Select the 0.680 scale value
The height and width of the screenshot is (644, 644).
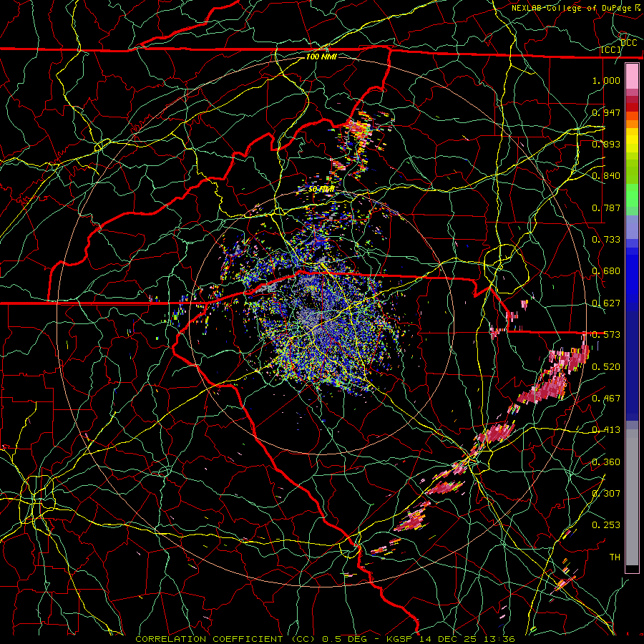point(606,271)
